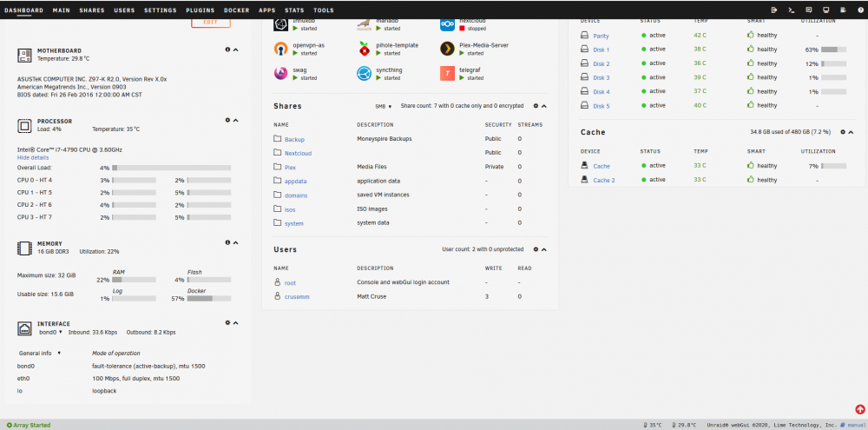
Task: Click Disk 1 SMART healthy thumbs-up icon
Action: 751,49
